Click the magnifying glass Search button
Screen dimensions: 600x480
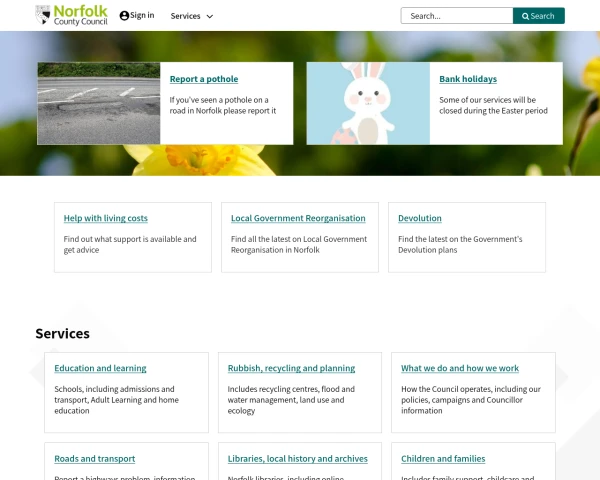[x=538, y=16]
